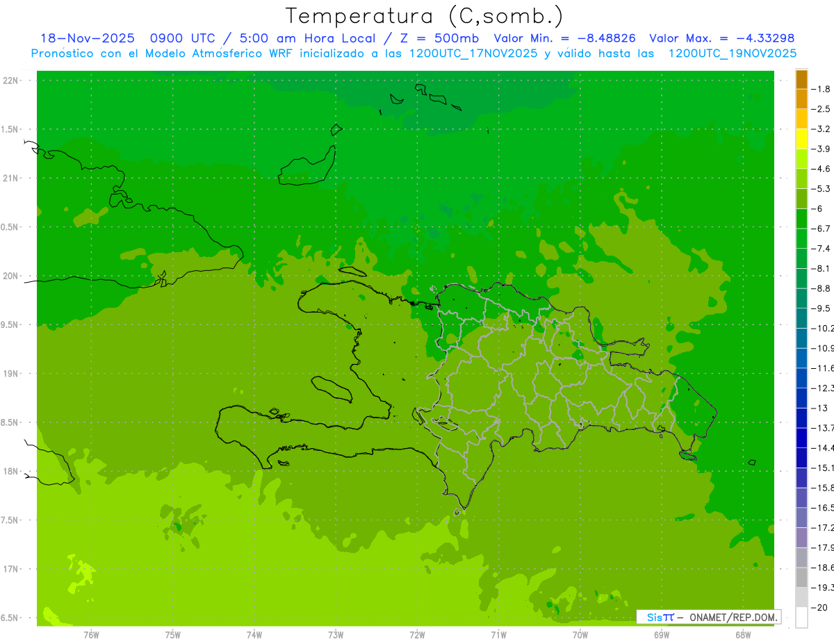Click the '75W' longitude label

point(173,635)
